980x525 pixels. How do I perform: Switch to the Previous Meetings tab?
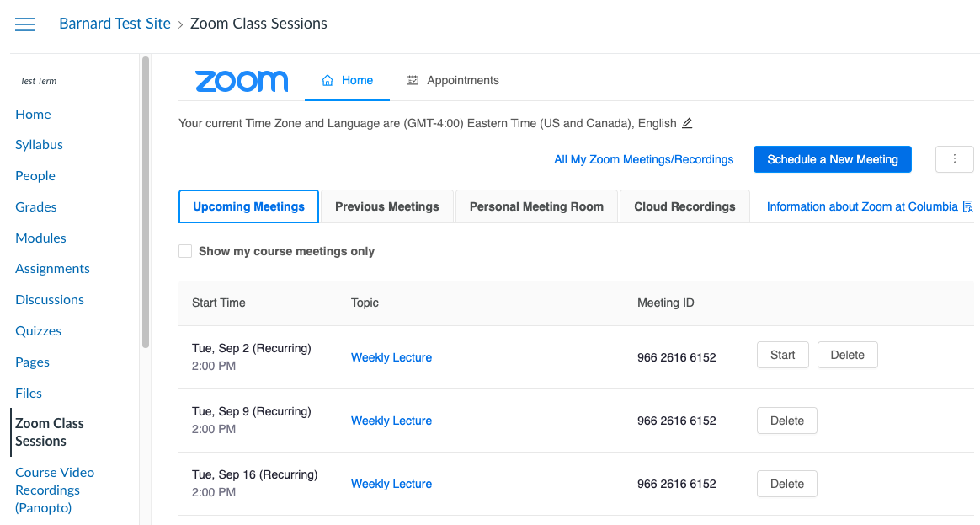point(387,206)
